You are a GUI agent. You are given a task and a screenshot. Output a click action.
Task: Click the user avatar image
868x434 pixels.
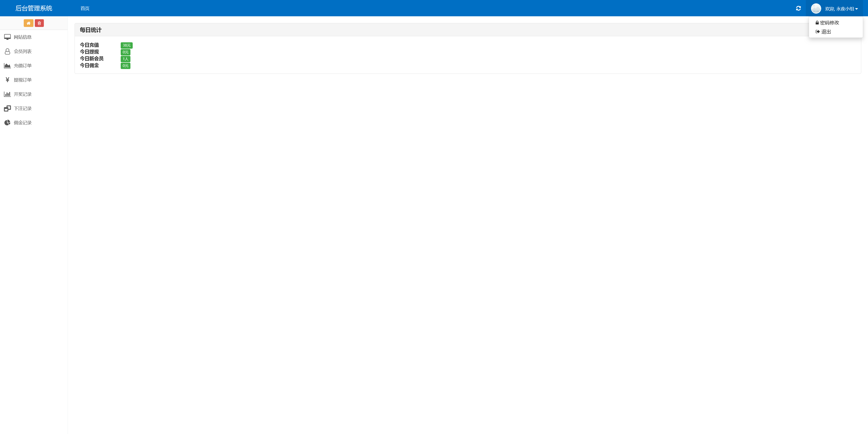click(816, 8)
